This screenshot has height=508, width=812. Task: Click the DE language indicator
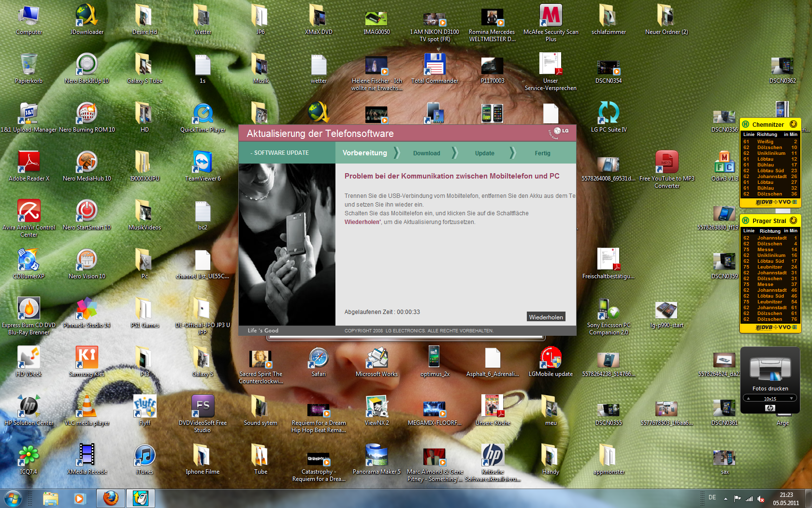point(712,497)
